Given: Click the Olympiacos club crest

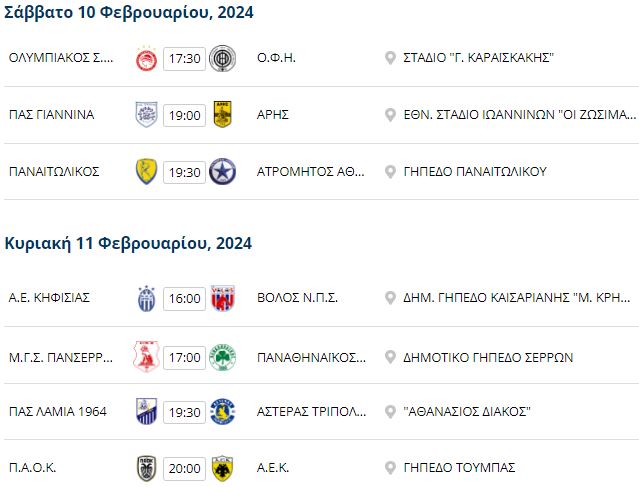Looking at the screenshot, I should tap(146, 58).
